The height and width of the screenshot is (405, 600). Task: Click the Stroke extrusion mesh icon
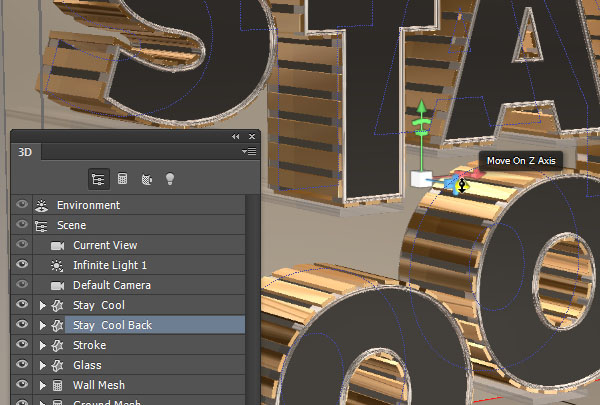point(57,345)
